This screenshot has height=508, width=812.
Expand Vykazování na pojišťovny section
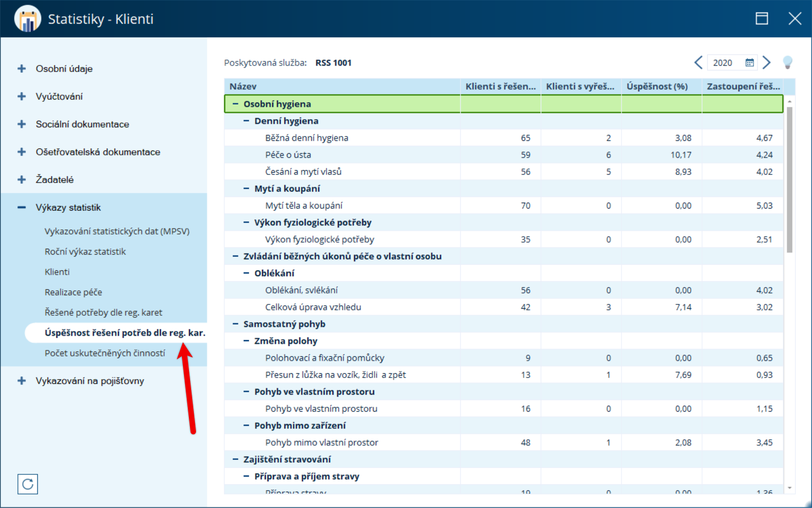[22, 381]
